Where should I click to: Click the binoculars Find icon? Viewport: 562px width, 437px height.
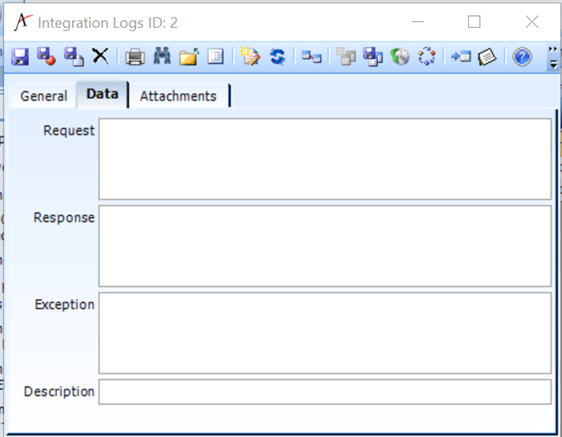(x=162, y=56)
